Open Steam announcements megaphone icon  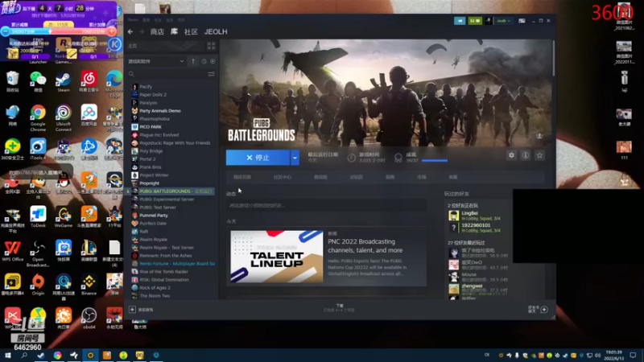[x=460, y=21]
